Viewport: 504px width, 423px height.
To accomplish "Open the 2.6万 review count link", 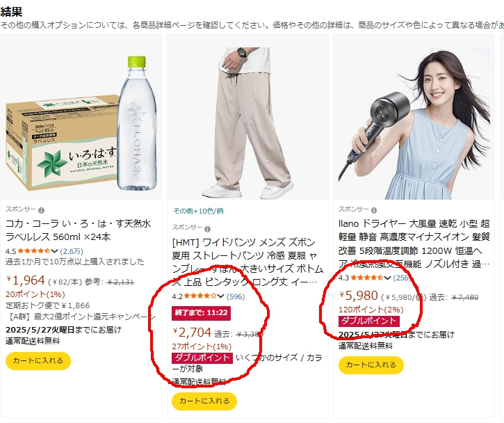I will tap(72, 251).
